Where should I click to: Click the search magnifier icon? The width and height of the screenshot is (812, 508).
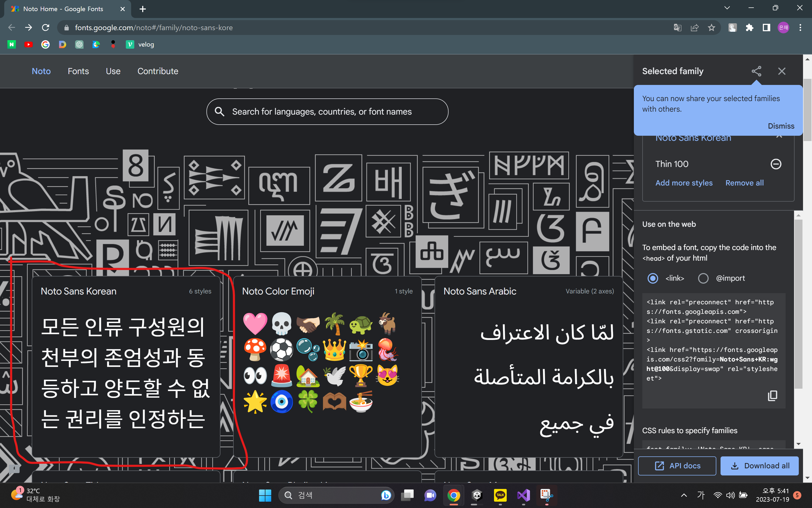point(219,112)
